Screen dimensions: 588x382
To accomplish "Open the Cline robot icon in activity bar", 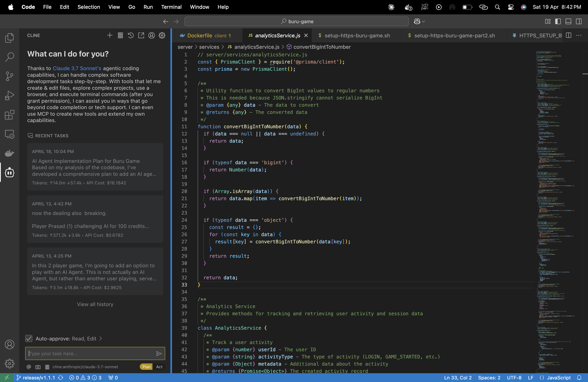I will tap(9, 172).
